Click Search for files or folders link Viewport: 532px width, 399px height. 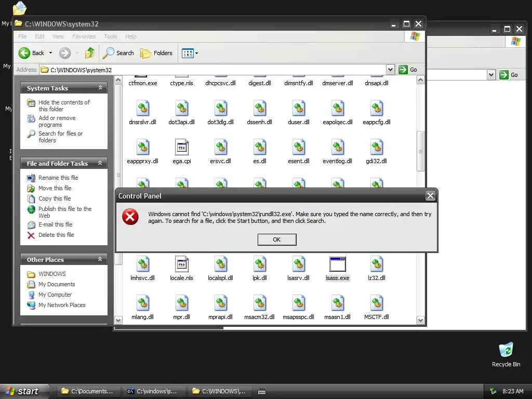point(60,137)
